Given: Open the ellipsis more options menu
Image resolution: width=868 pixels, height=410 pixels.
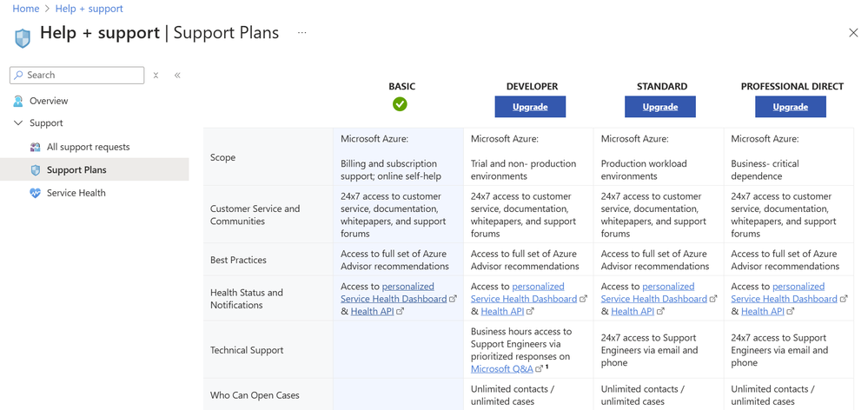Looking at the screenshot, I should (x=301, y=33).
